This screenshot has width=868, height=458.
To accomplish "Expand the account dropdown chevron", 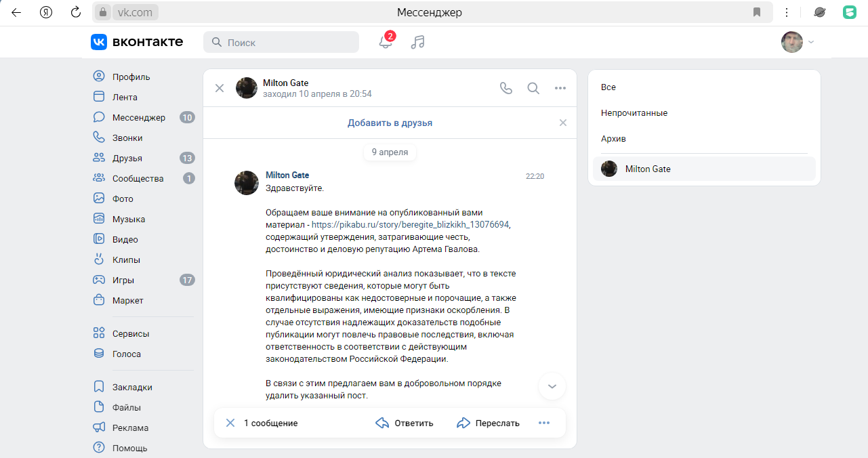I will coord(811,42).
